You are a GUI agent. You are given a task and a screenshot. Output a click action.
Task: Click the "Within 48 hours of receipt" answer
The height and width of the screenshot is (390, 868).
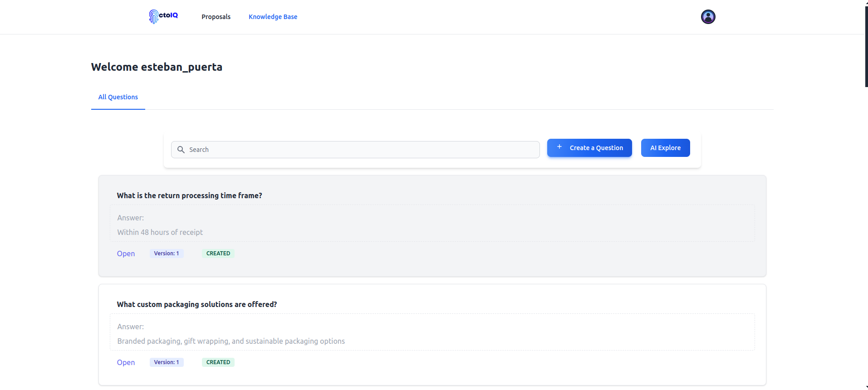pyautogui.click(x=160, y=232)
